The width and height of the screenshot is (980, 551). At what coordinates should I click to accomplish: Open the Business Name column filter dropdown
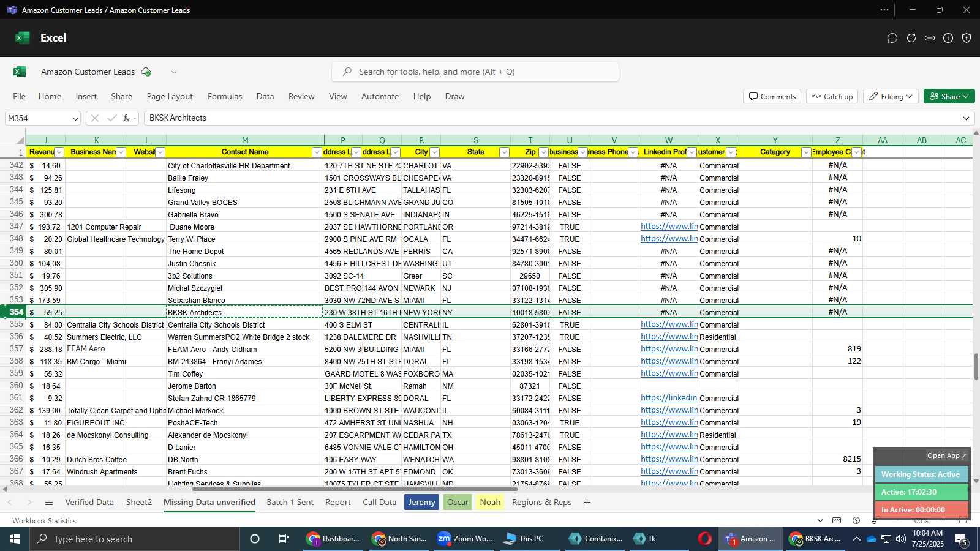[121, 152]
